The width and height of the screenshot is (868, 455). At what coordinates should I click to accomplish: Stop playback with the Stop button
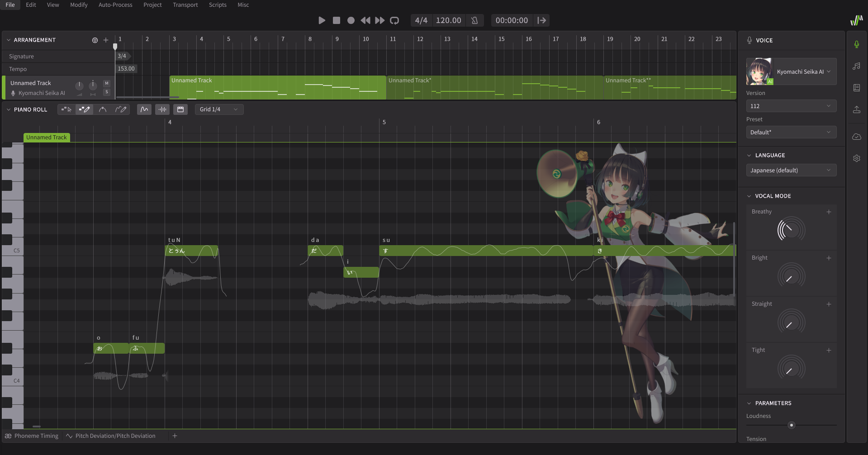[337, 20]
